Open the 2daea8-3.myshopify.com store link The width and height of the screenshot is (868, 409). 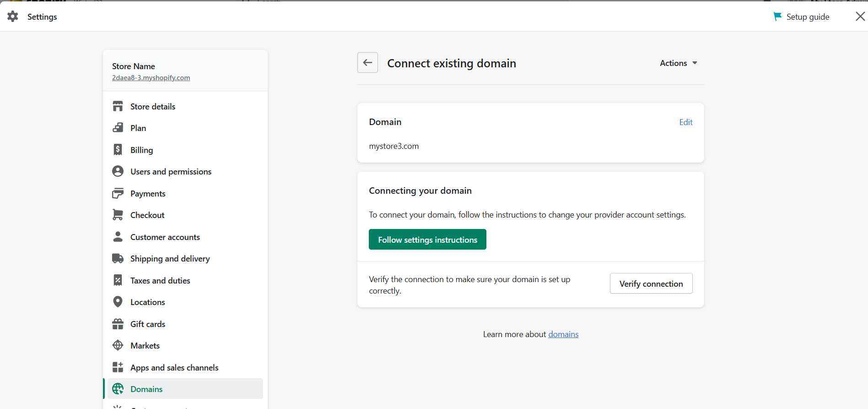click(151, 78)
